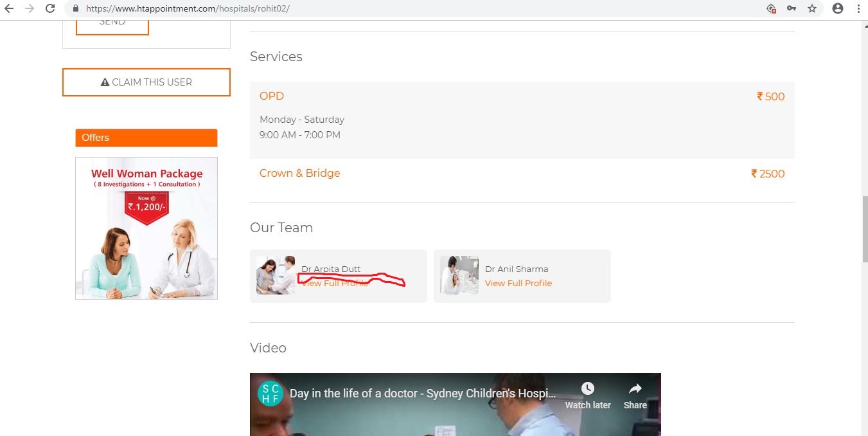Click the Watch later clock icon

click(587, 388)
